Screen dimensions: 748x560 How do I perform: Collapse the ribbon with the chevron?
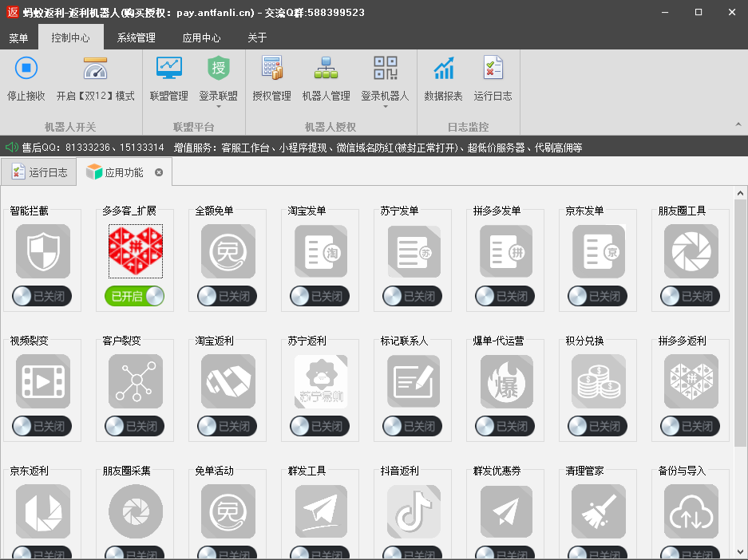pos(738,124)
